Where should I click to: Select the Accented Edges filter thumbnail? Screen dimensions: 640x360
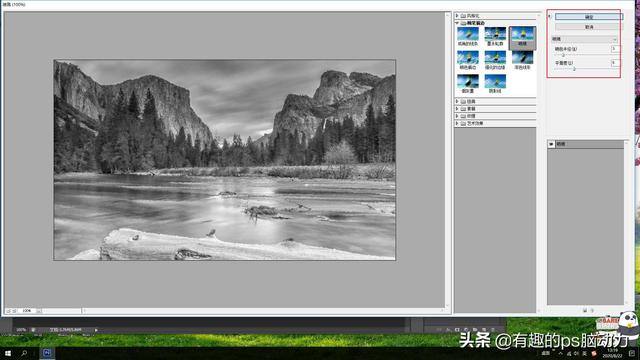pos(495,60)
